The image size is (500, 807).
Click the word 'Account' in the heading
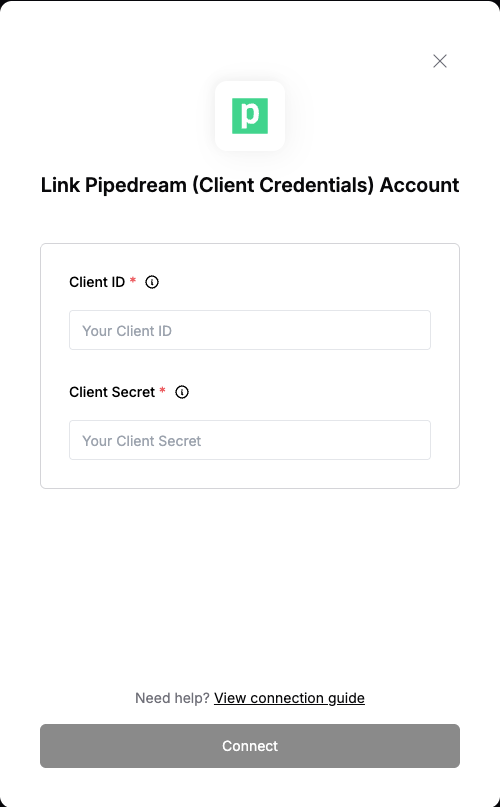[x=419, y=185]
